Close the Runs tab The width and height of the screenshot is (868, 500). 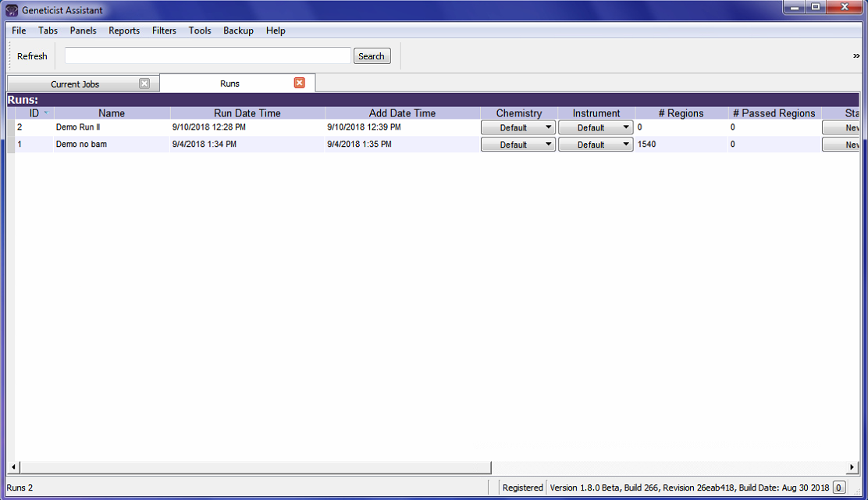pyautogui.click(x=300, y=83)
